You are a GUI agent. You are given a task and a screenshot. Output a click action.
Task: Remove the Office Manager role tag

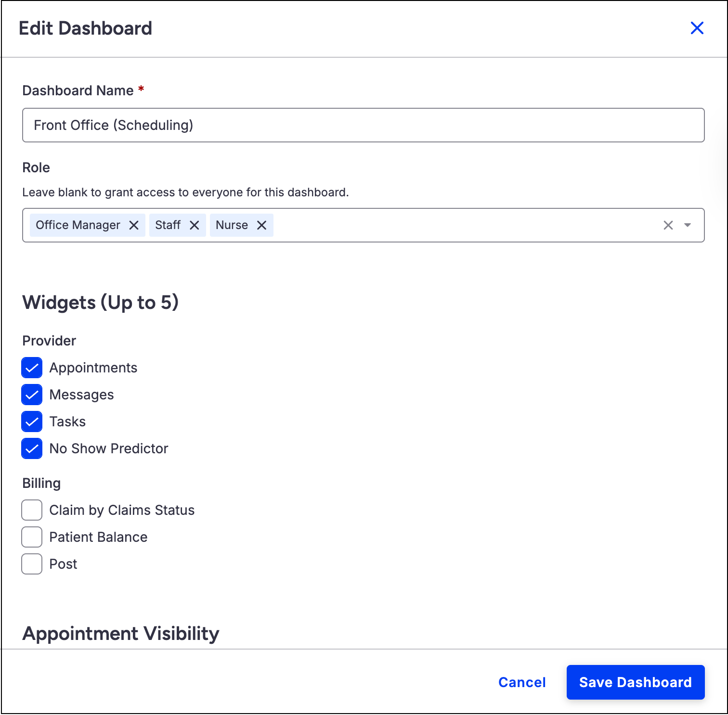coord(134,225)
